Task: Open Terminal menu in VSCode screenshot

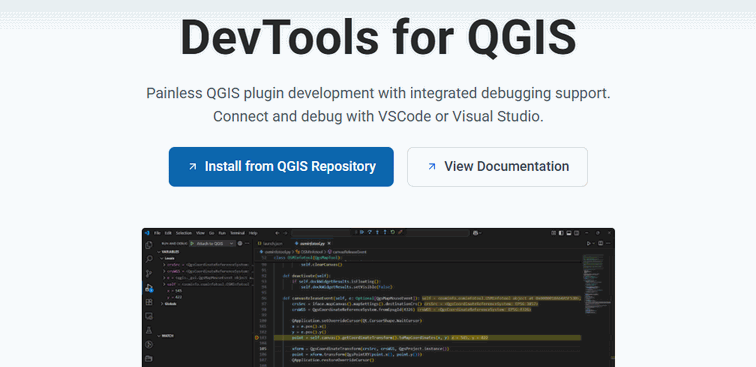Action: (237, 233)
